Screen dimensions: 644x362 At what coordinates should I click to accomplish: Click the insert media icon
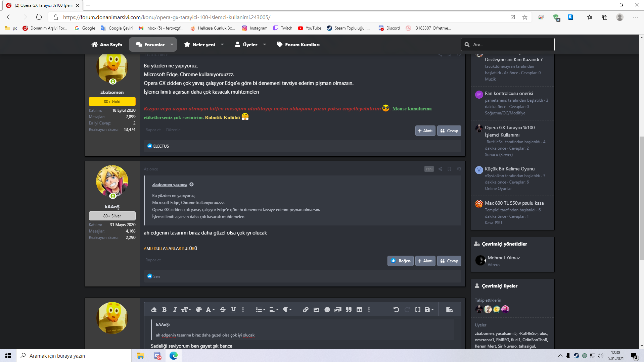[338, 310]
